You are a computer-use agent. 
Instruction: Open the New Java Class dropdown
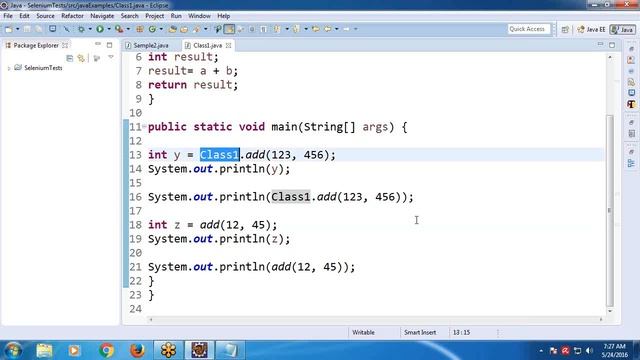pyautogui.click(x=161, y=29)
